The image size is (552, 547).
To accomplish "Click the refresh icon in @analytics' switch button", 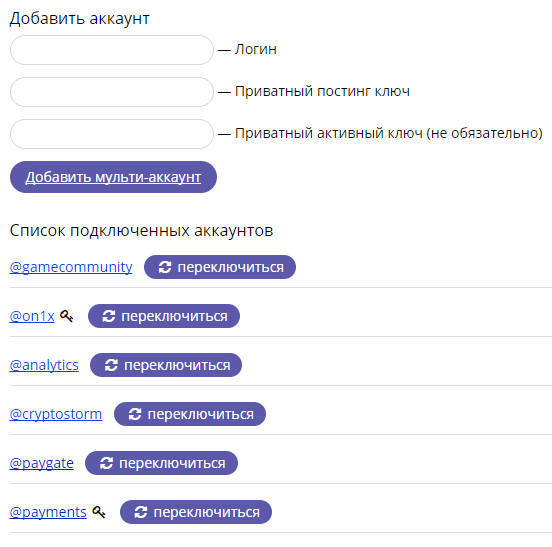I will click(x=111, y=365).
